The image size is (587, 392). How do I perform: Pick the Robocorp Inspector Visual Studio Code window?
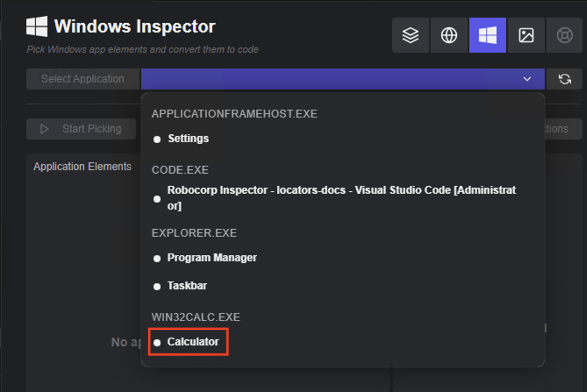click(x=342, y=198)
